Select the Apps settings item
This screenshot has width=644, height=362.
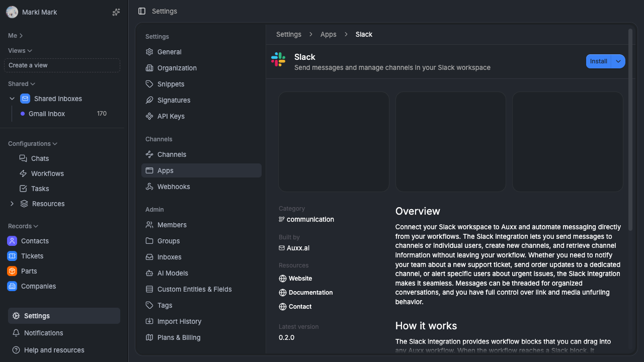coord(201,170)
